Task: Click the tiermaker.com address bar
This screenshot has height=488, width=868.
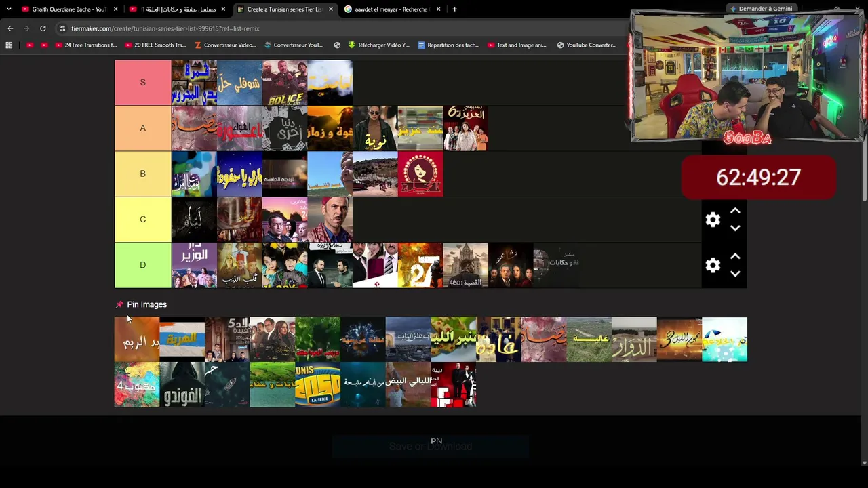Action: click(x=339, y=28)
